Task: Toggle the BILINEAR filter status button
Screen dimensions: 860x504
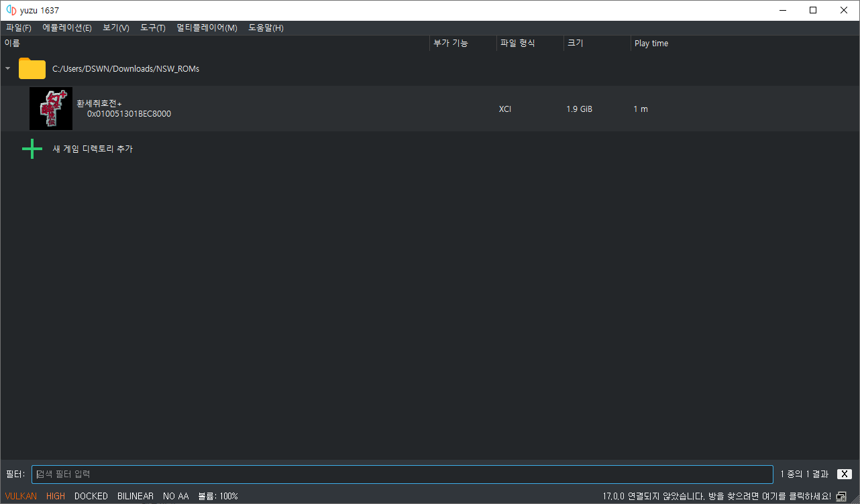Action: point(136,496)
